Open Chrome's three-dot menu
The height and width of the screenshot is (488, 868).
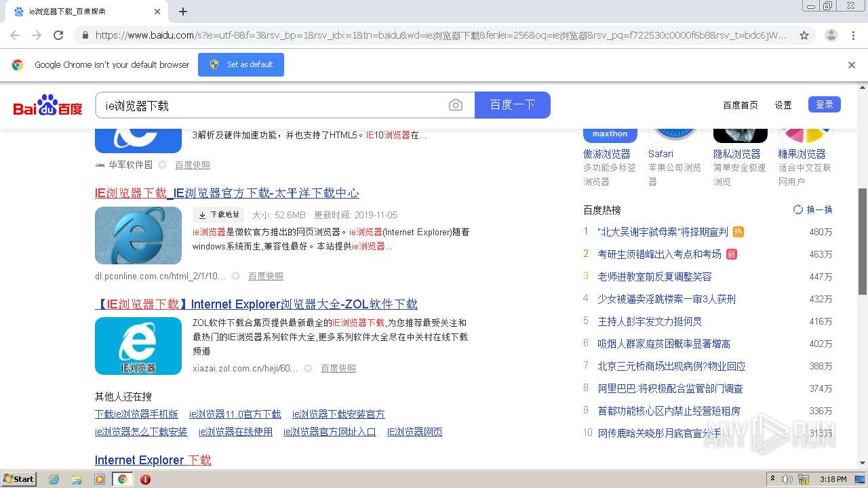[x=854, y=35]
